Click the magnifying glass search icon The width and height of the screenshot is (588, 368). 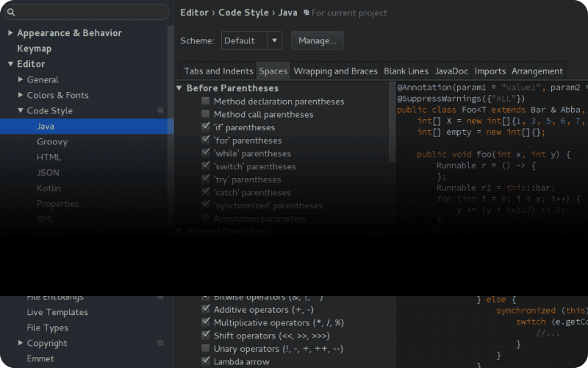(11, 12)
